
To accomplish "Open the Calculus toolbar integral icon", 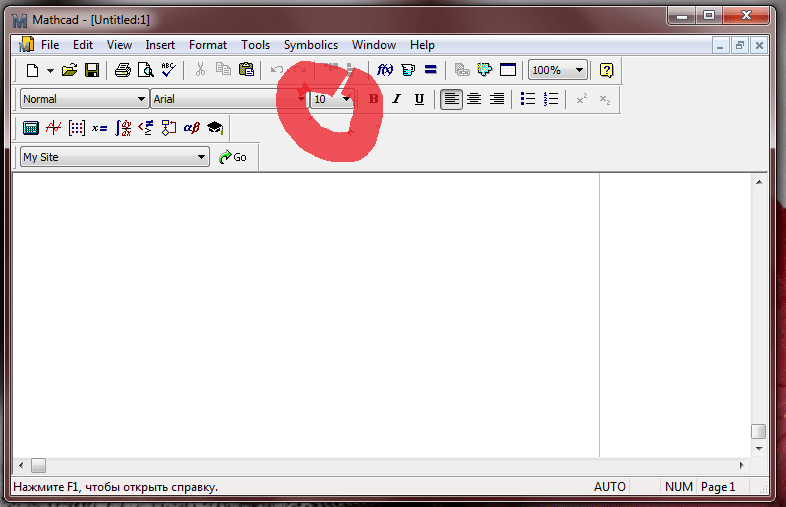I will tap(123, 128).
